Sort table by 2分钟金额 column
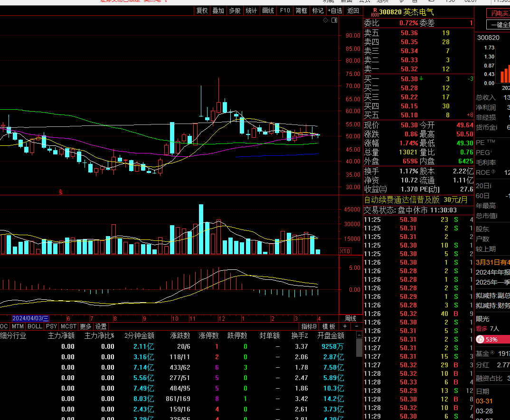 [x=139, y=336]
